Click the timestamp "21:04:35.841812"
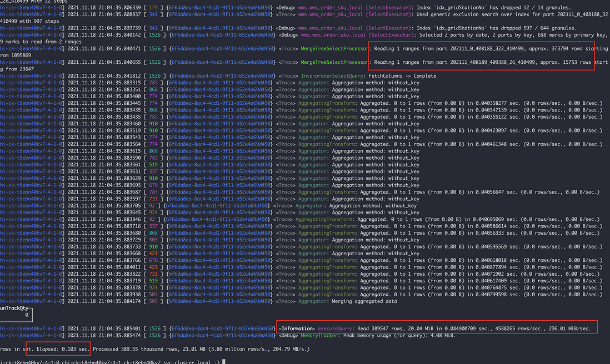 pyautogui.click(x=119, y=76)
